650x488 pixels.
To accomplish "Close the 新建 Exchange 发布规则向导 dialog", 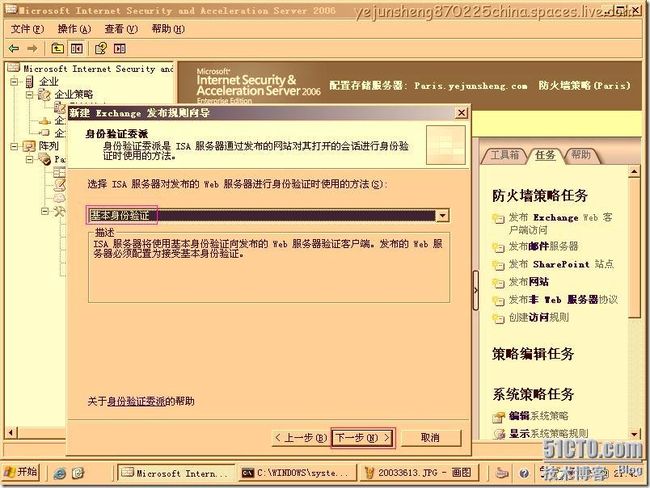I will 461,113.
